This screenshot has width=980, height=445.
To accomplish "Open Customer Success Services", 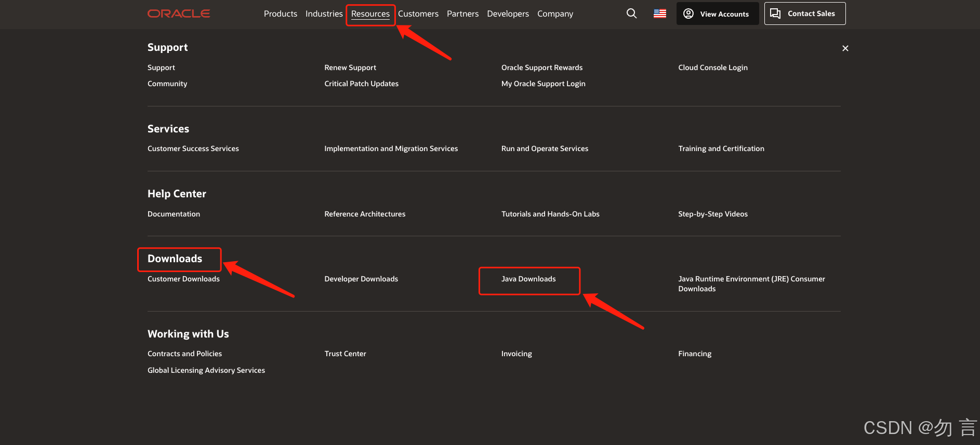I will (x=193, y=149).
